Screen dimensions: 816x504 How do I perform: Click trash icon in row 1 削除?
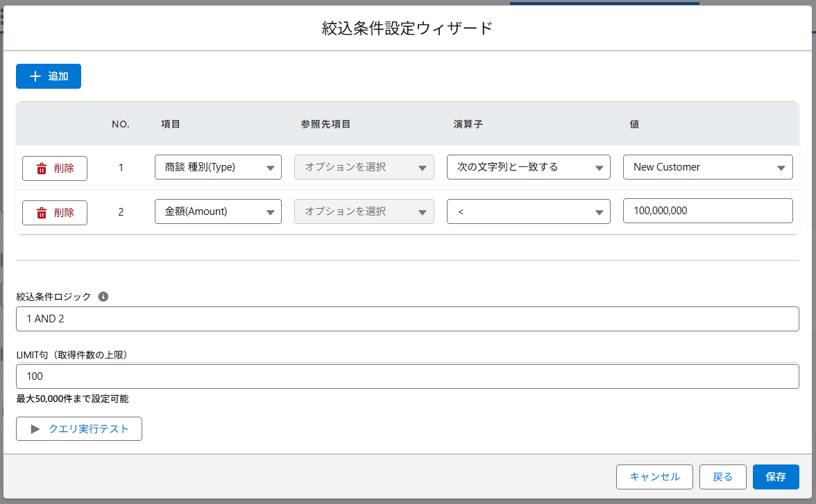click(x=42, y=168)
